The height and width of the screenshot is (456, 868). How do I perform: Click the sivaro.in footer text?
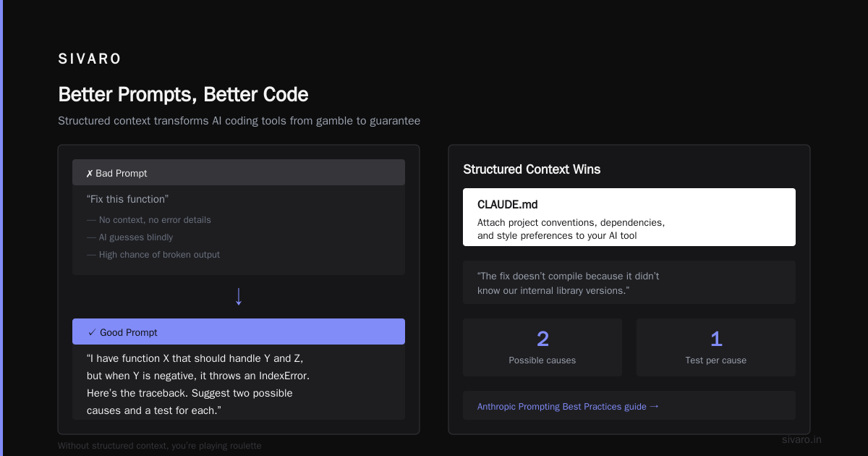coord(801,439)
